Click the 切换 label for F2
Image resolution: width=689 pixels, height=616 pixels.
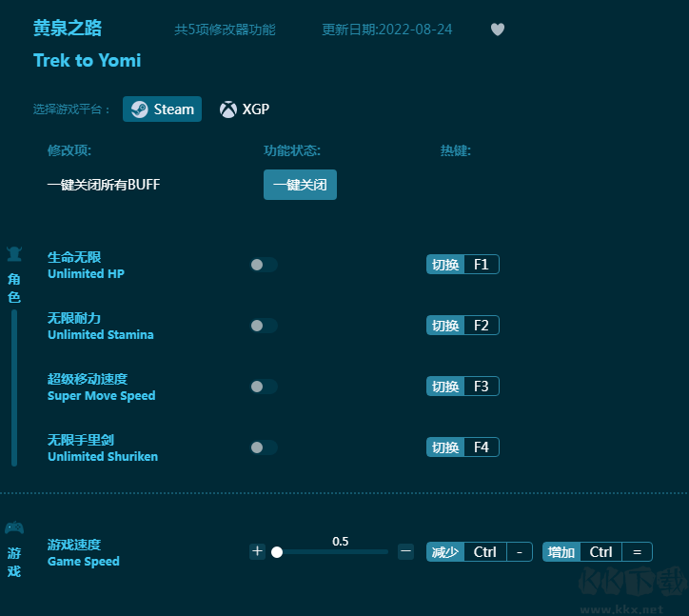[445, 326]
